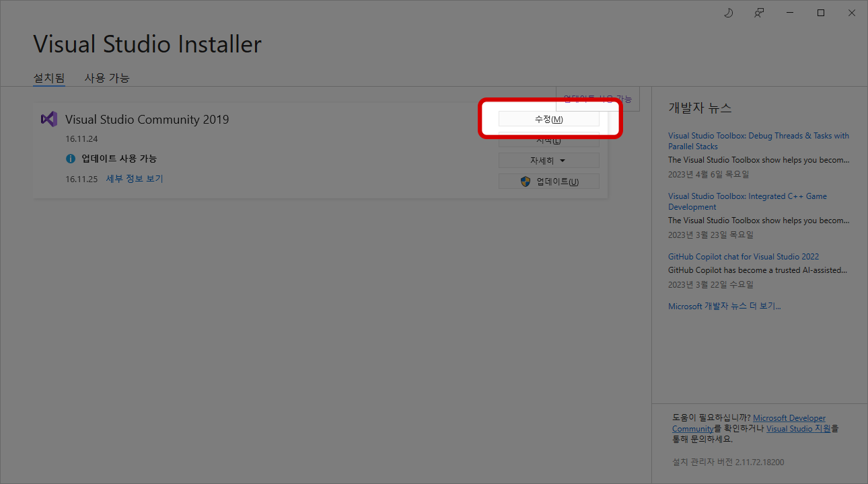The width and height of the screenshot is (868, 484).
Task: Click the date 2023년 3월 23일 목요일
Action: (711, 235)
